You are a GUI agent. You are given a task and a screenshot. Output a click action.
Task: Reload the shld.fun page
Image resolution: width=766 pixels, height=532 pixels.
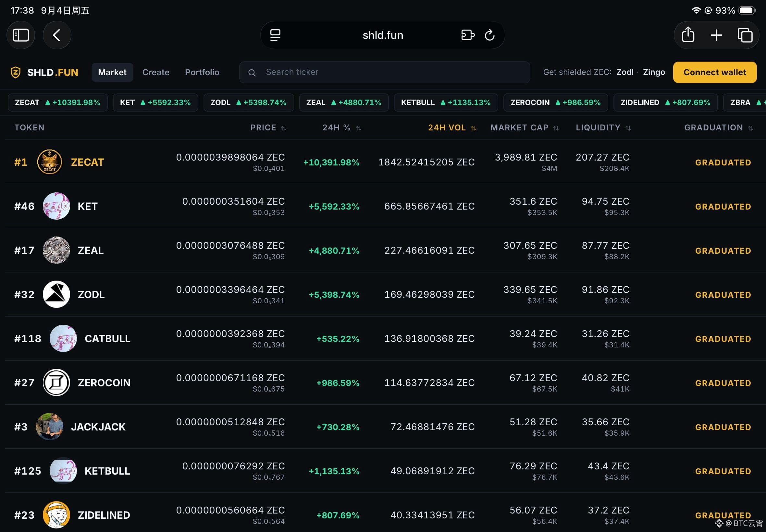[x=489, y=35]
